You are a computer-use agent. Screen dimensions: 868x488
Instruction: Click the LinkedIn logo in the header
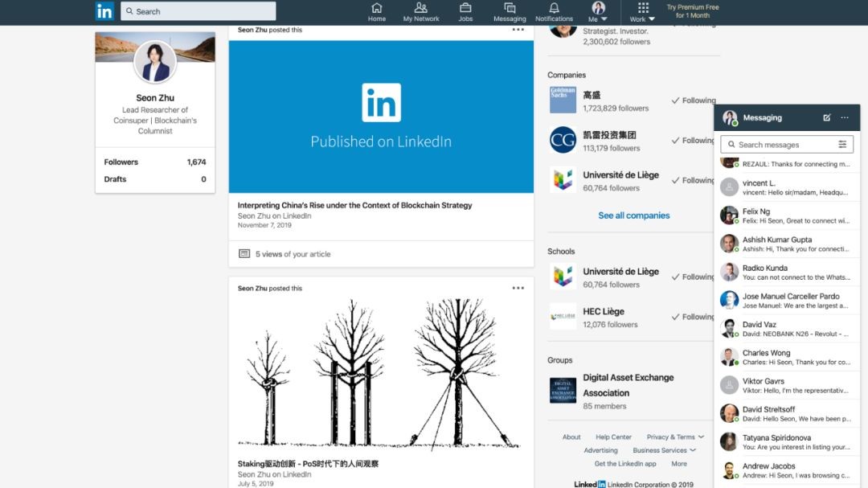coord(104,11)
